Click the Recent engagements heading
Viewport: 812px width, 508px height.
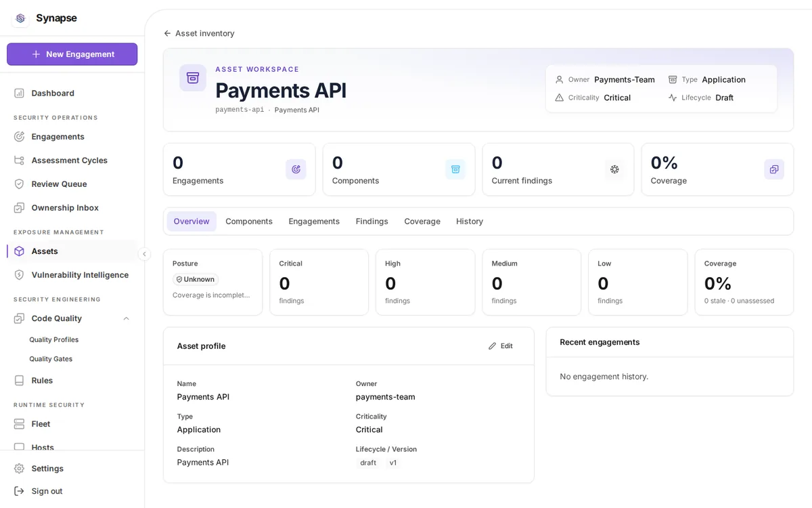(600, 342)
